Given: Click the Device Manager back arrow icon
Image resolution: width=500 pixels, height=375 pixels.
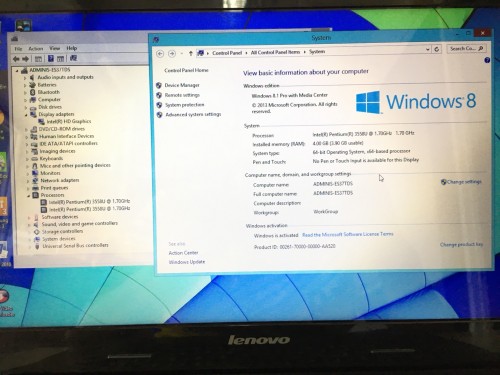Looking at the screenshot, I should tap(16, 59).
